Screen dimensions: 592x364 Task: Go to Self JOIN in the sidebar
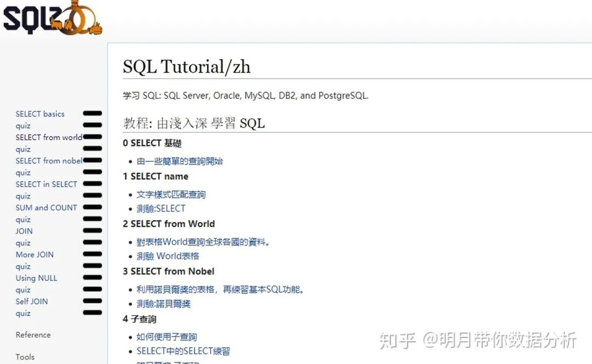coord(32,302)
